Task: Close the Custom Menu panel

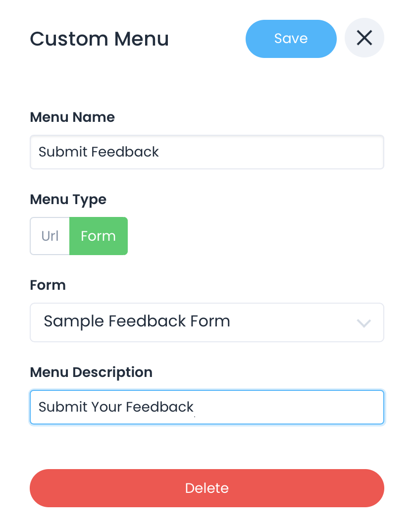Action: 364,38
